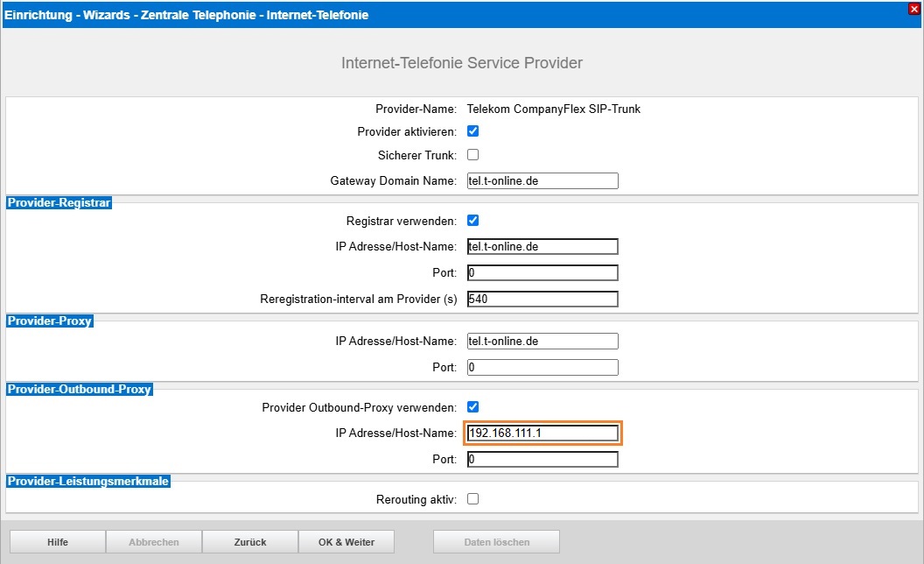
Task: Select the Registrar IP Adresse/Host-Name field
Action: click(542, 247)
